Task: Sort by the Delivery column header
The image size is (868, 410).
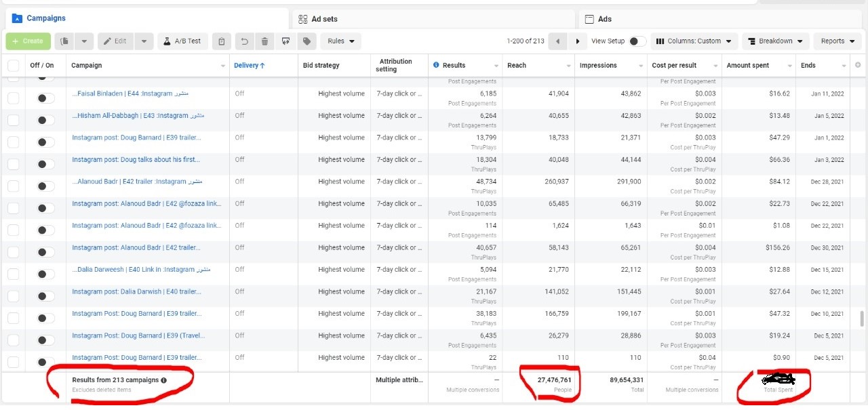Action: [249, 66]
